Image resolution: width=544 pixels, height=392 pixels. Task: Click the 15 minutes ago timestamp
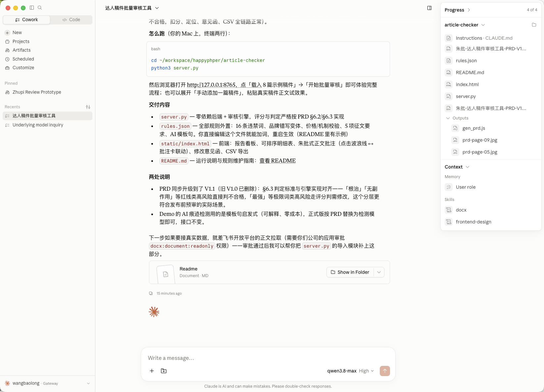pyautogui.click(x=169, y=293)
